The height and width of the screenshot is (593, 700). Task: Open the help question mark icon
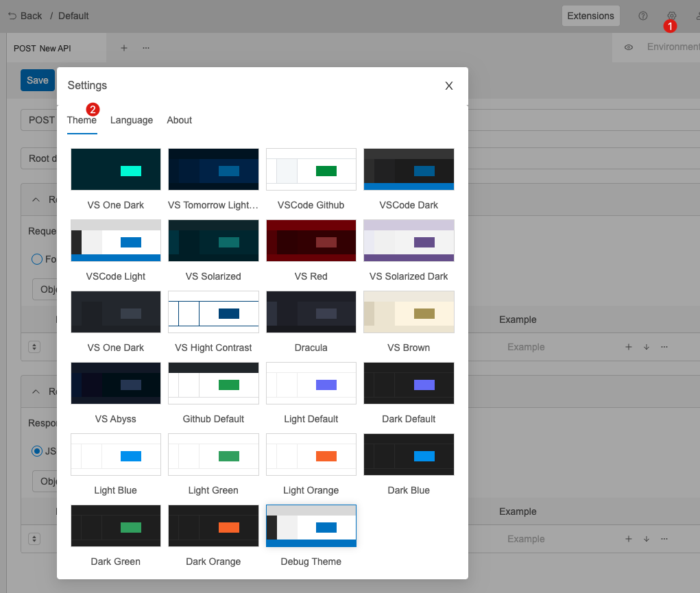[x=643, y=16]
